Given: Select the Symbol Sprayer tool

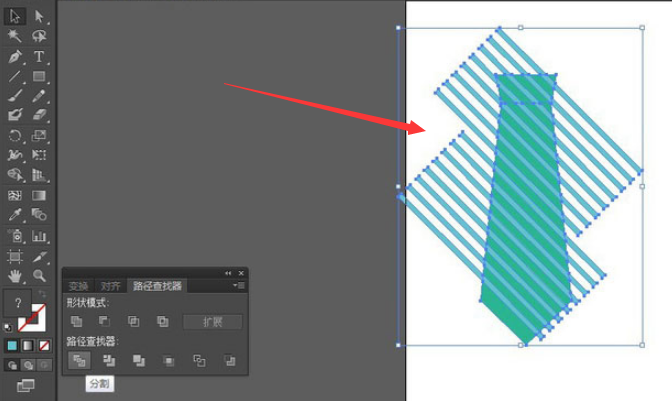Looking at the screenshot, I should 15,236.
